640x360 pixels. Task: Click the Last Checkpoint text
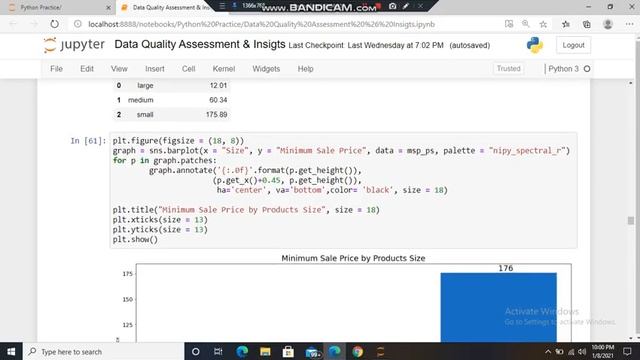click(366, 45)
